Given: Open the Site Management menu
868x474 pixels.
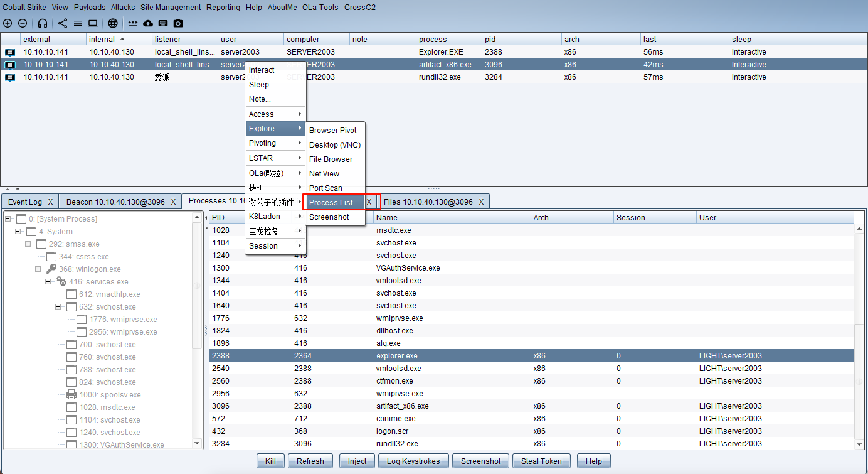Looking at the screenshot, I should point(171,8).
